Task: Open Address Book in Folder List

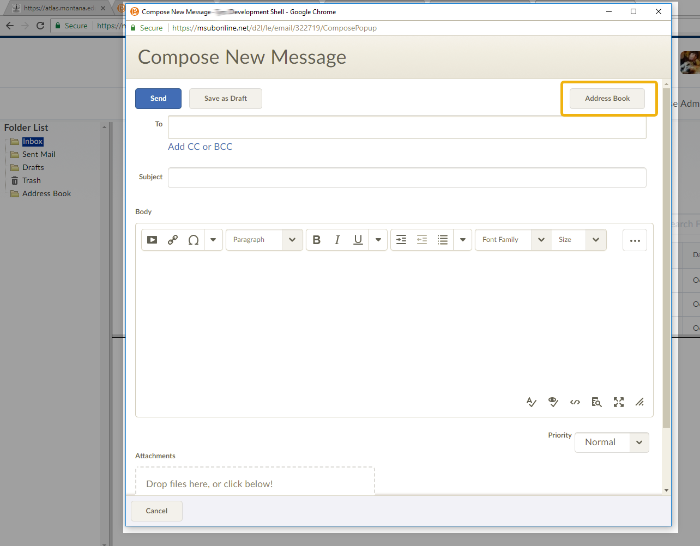Action: [46, 193]
